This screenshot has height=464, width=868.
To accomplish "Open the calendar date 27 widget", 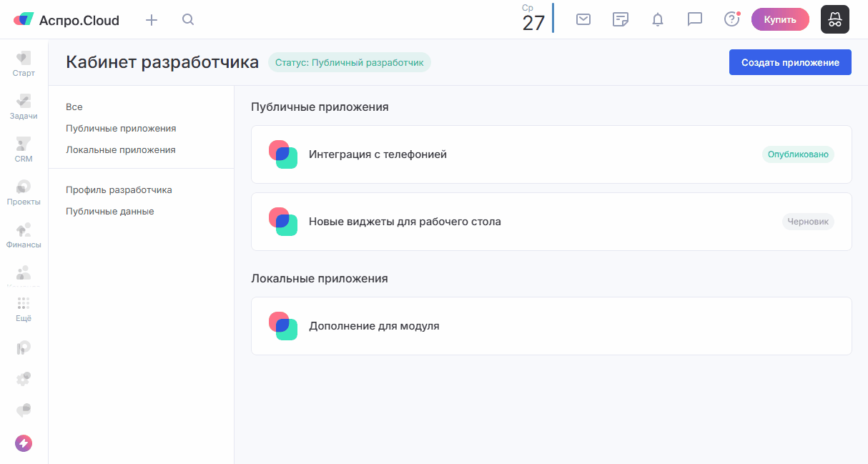I will (x=533, y=19).
